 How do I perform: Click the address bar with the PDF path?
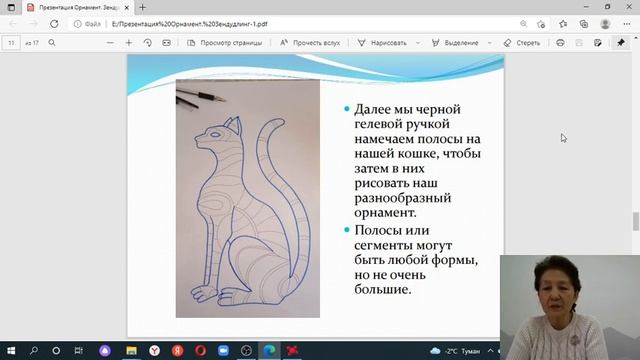[190, 24]
